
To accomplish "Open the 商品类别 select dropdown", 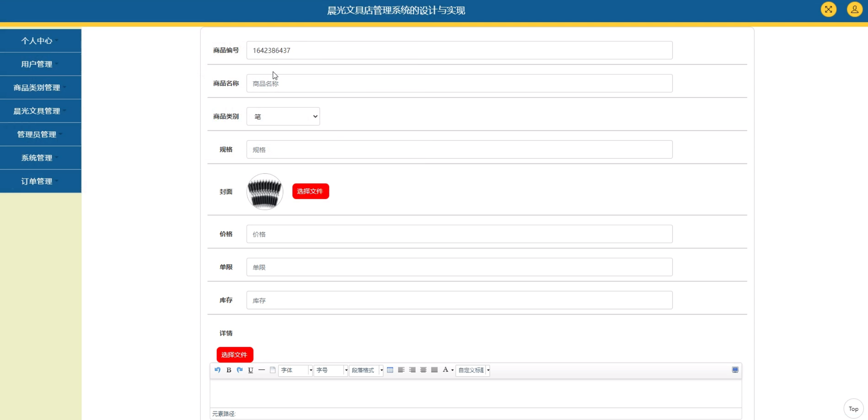I will (283, 116).
